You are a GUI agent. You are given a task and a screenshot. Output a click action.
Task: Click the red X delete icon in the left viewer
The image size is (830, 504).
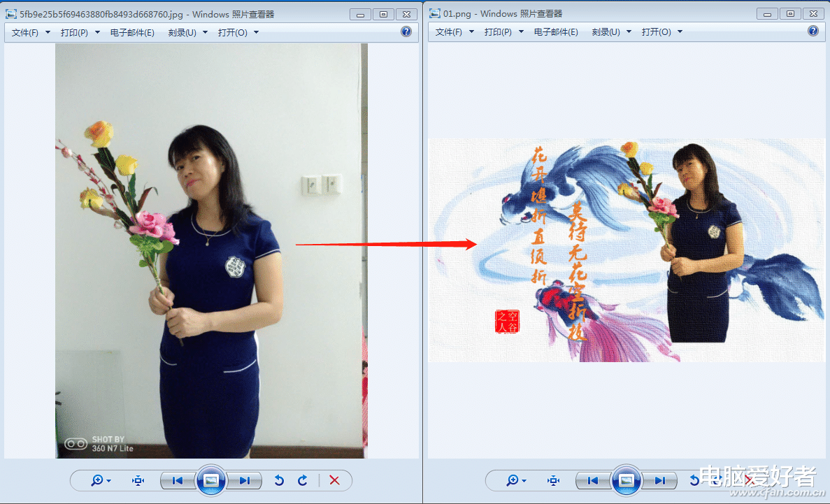(x=334, y=480)
